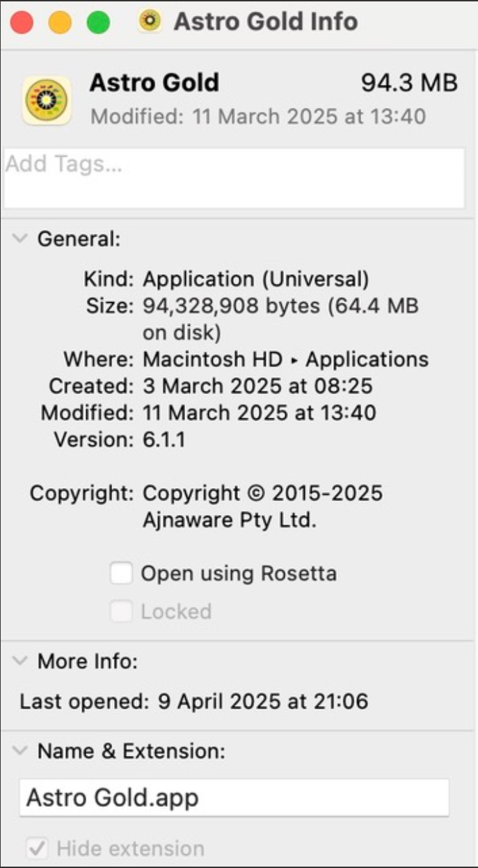Click the version number 6.1.1

pos(164,440)
